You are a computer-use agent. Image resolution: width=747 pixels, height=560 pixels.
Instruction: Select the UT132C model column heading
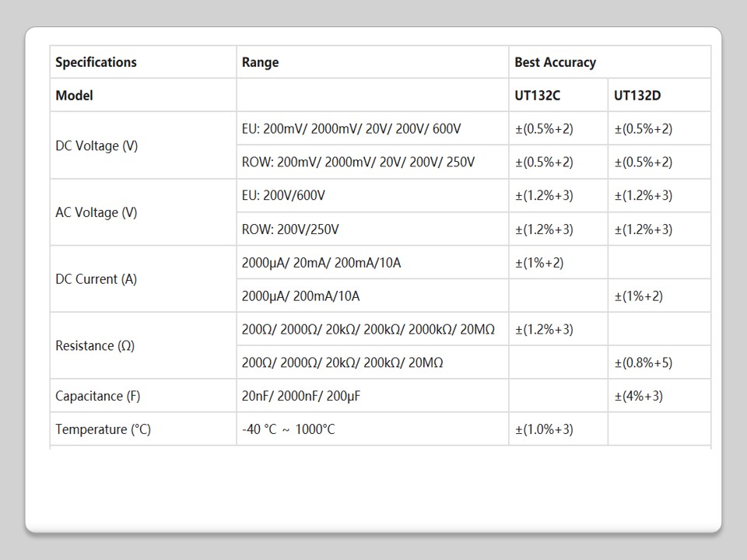[x=537, y=96]
